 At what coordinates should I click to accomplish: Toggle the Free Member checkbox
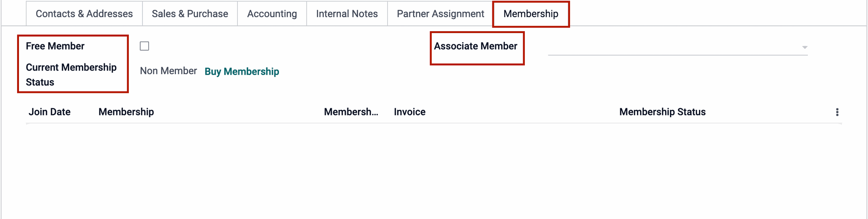coord(144,46)
